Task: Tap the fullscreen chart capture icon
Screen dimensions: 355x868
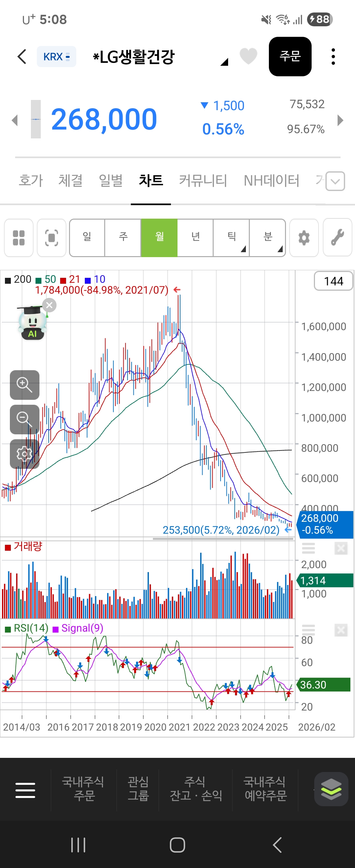Action: 52,238
